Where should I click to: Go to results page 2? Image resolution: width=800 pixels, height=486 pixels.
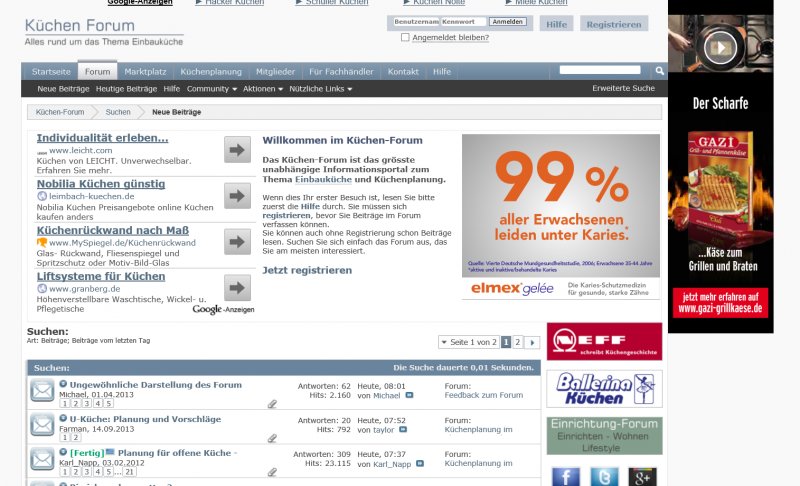pos(518,342)
